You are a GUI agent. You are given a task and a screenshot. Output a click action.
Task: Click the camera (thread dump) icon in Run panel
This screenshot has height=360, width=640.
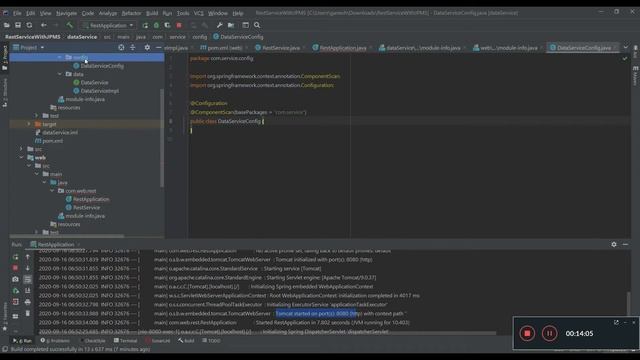pyautogui.click(x=16, y=279)
